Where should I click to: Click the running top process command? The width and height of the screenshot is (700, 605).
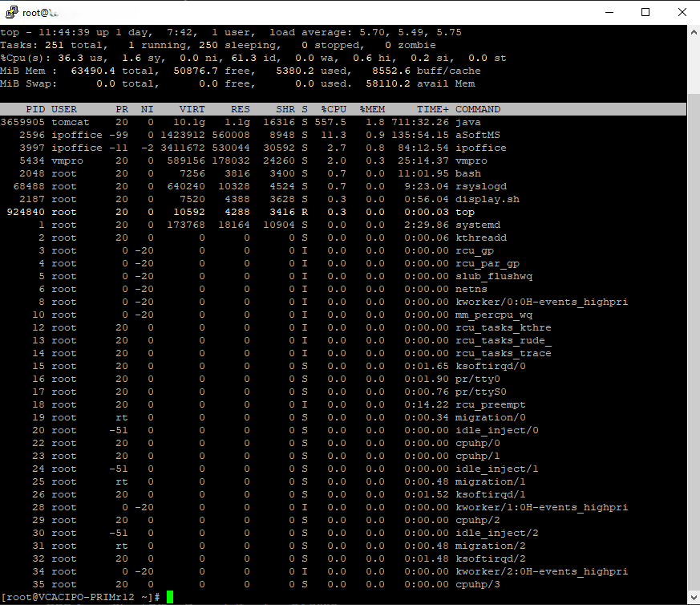click(x=465, y=213)
